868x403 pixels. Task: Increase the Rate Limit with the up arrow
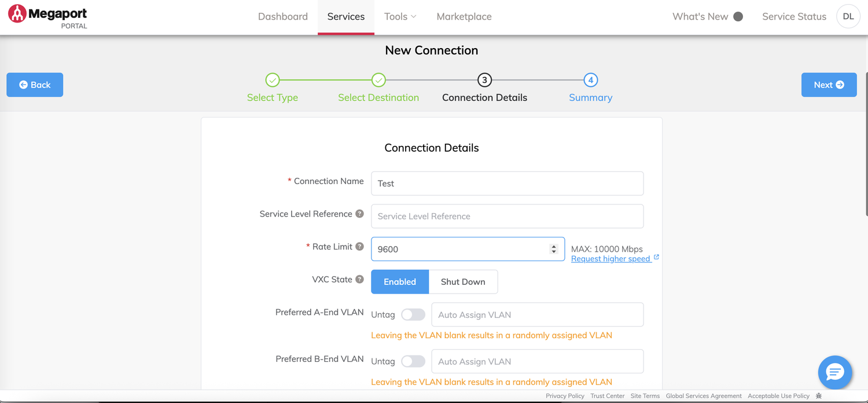pos(554,246)
